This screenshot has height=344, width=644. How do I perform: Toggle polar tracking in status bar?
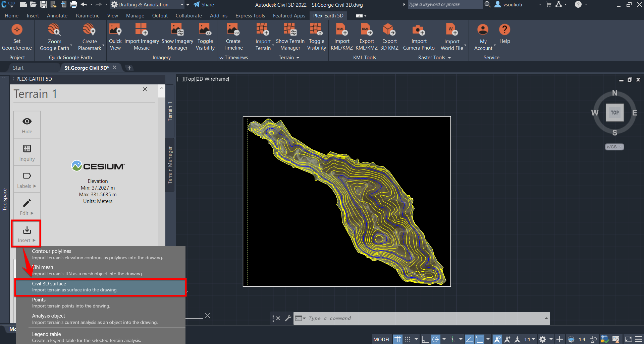pyautogui.click(x=435, y=339)
